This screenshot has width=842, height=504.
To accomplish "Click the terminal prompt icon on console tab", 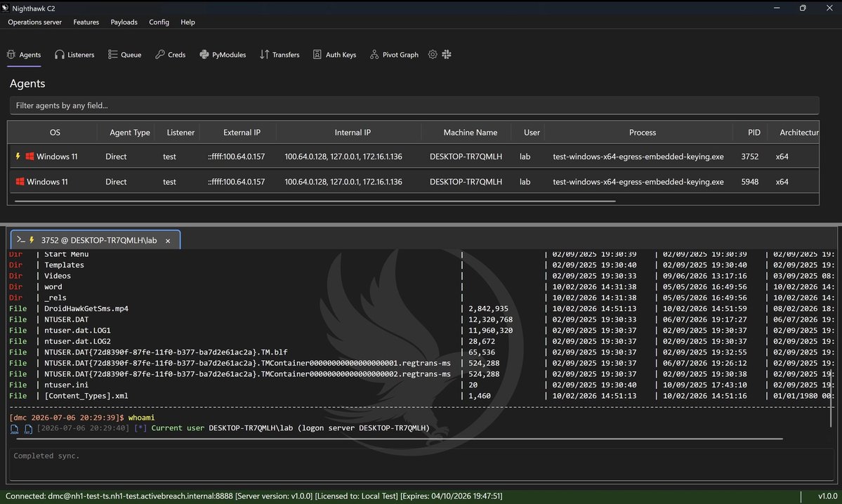I will coord(20,240).
